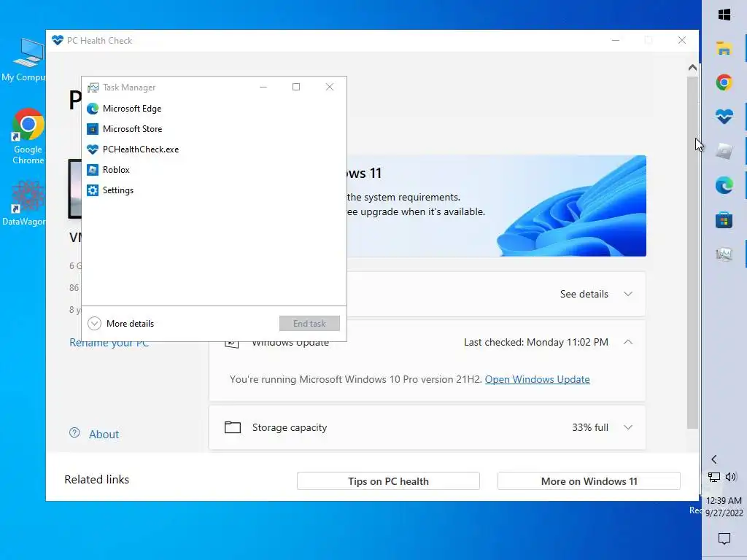Image resolution: width=747 pixels, height=560 pixels.
Task: Click the PC Health Check title bar icon
Action: click(x=58, y=41)
